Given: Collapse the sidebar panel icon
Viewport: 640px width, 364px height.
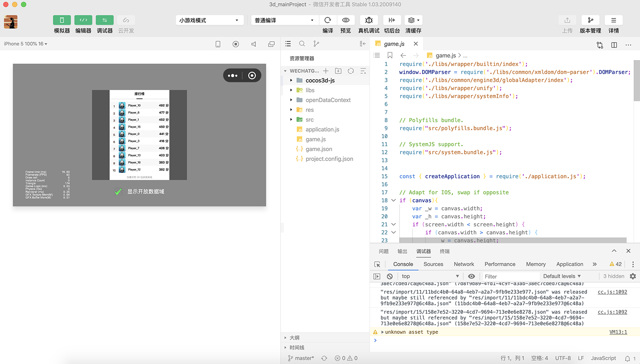Looking at the screenshot, I should tap(363, 44).
